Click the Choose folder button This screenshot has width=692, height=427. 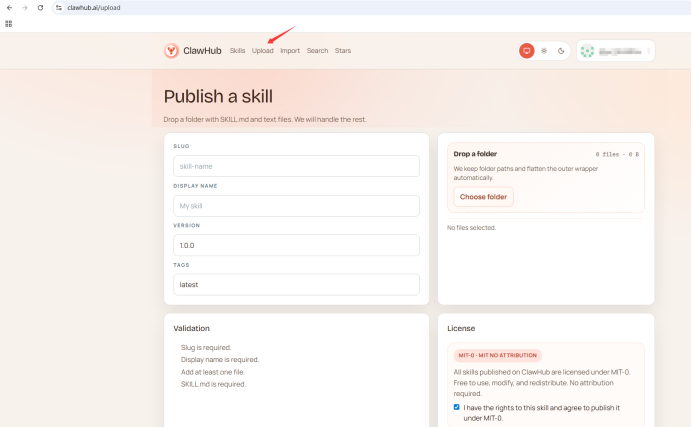(483, 197)
